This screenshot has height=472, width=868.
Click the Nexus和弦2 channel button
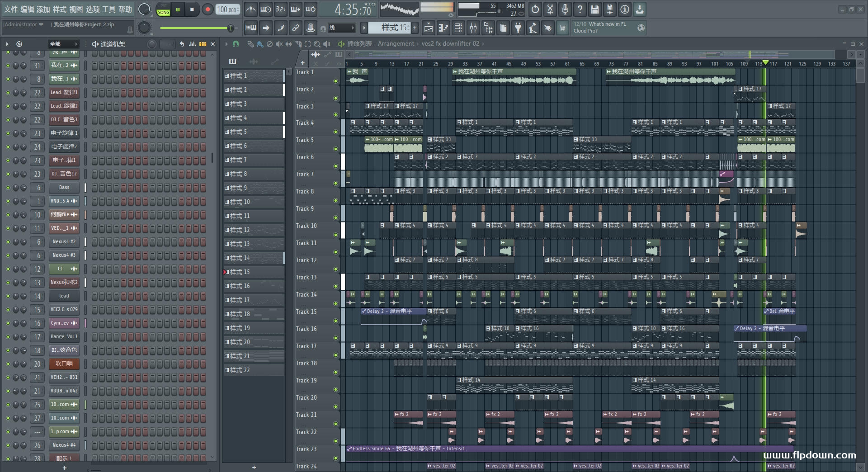click(64, 283)
